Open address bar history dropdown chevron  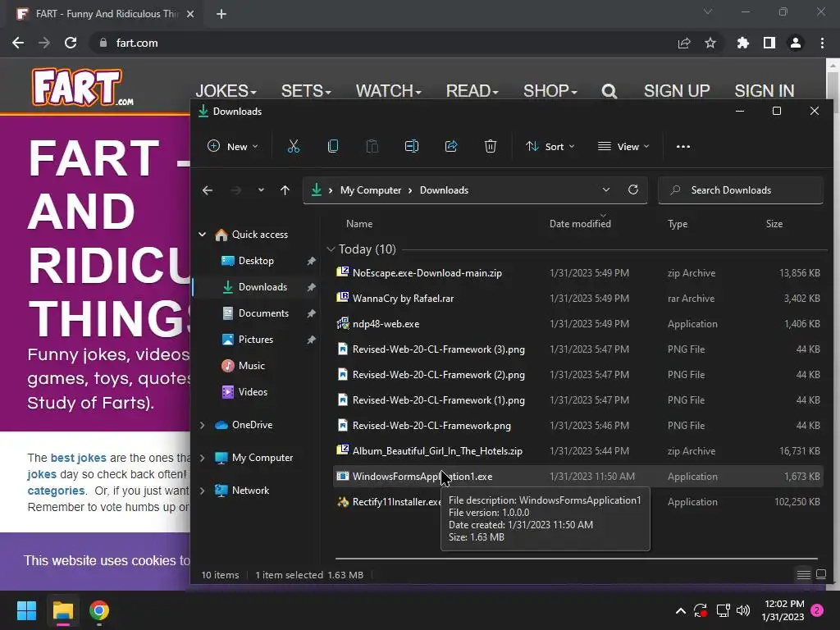tap(606, 189)
